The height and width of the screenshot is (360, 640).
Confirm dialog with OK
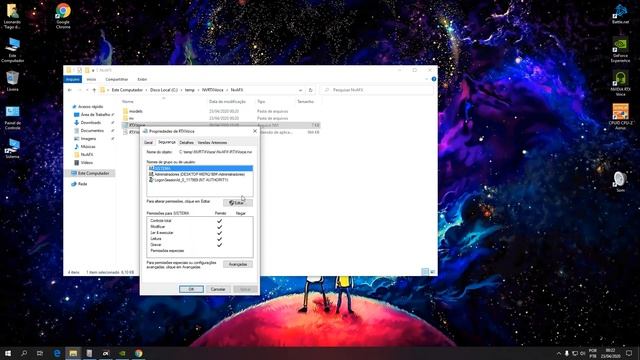point(191,289)
